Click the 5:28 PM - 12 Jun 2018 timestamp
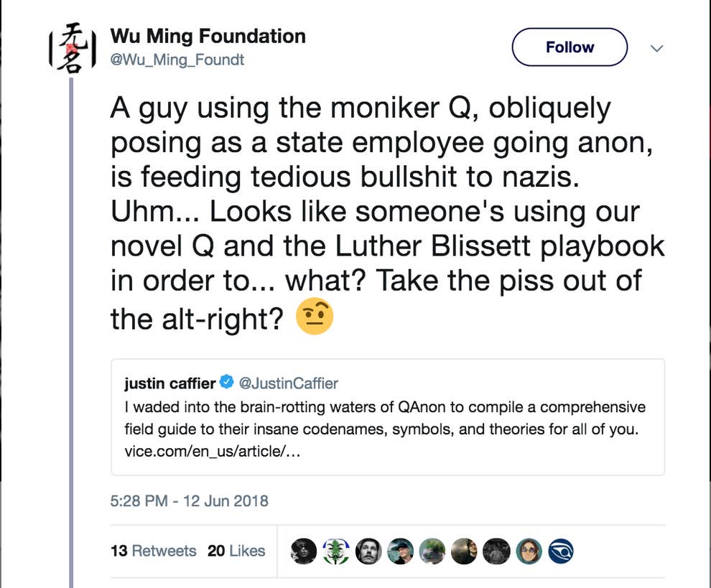This screenshot has height=588, width=711. 189,500
